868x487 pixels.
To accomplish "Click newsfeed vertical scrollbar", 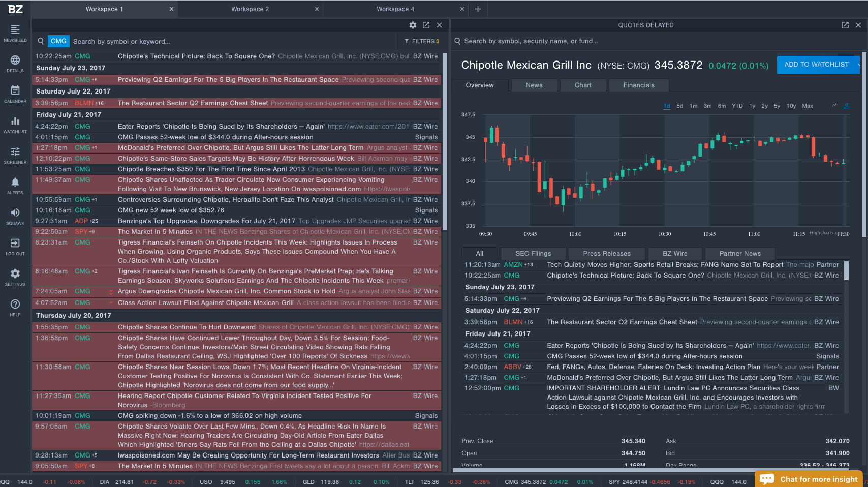I will point(445,141).
